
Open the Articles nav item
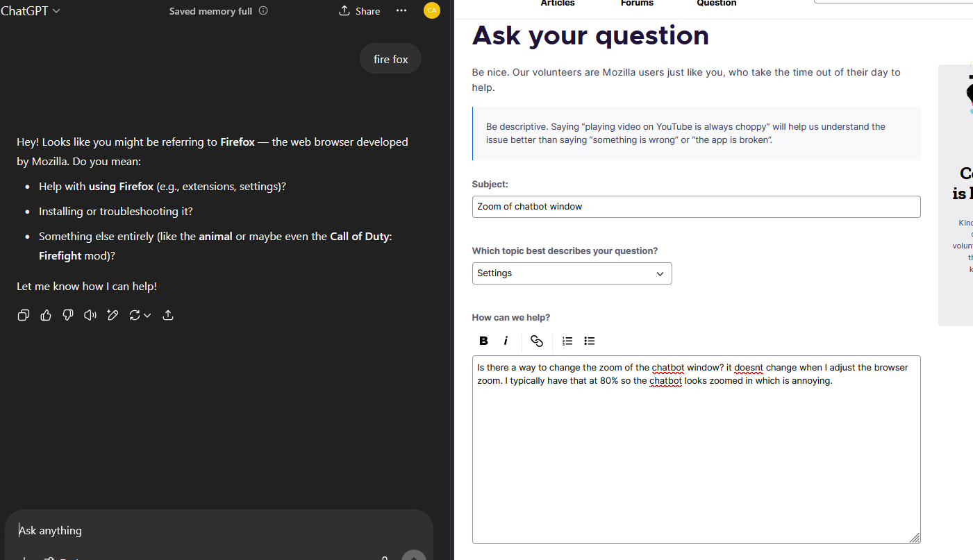[558, 3]
